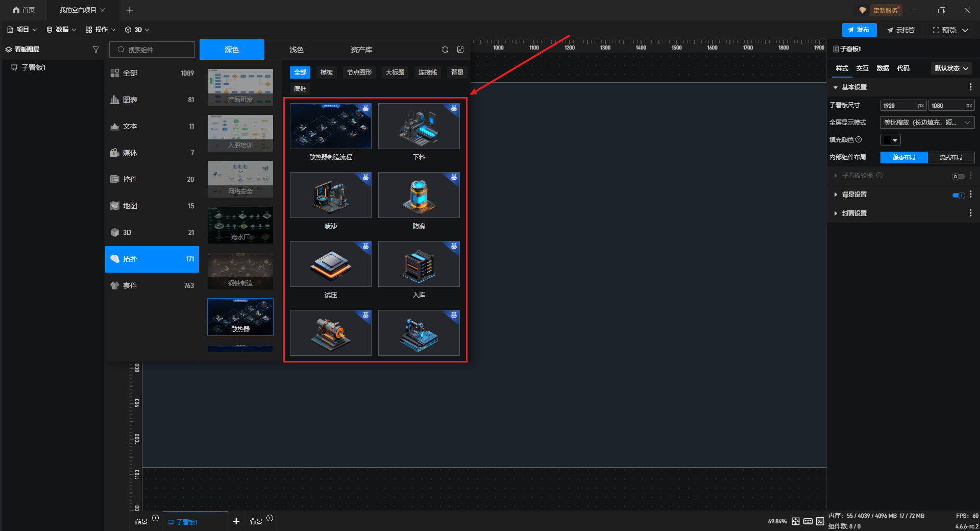Image resolution: width=980 pixels, height=531 pixels.
Task: Open the three-dot menu for 封面设置
Action: (970, 213)
